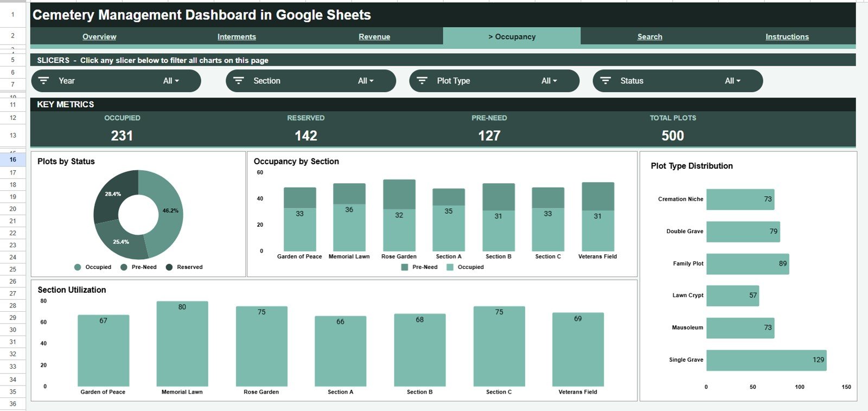
Task: Open the Section 'All' dropdown
Action: pos(366,81)
